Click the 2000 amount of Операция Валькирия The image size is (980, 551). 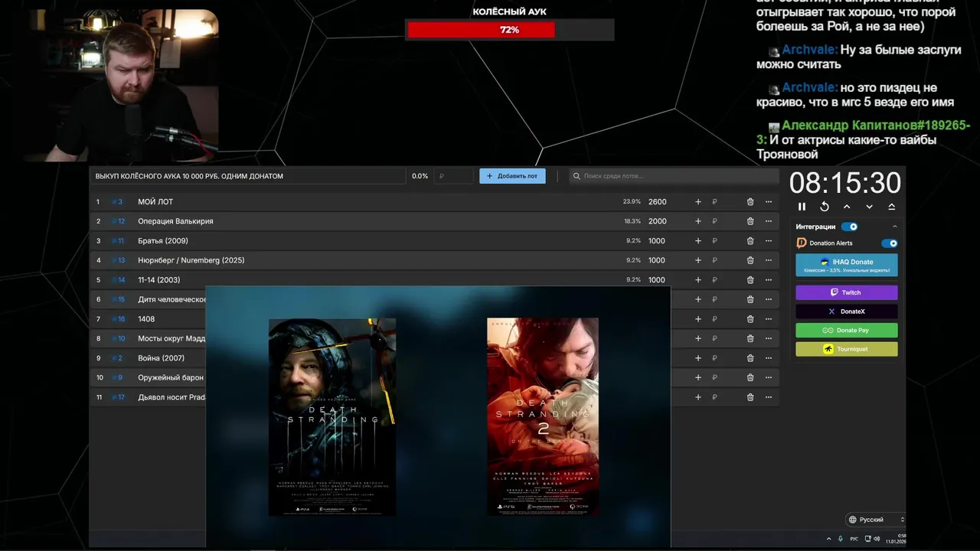tap(657, 221)
